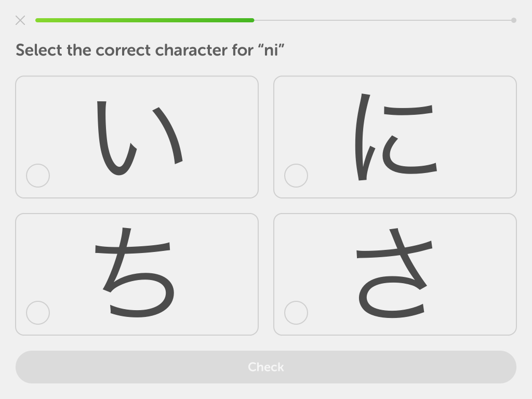Viewport: 532px width, 399px height.
Task: Click the gray end dot of progress bar
Action: click(x=514, y=20)
